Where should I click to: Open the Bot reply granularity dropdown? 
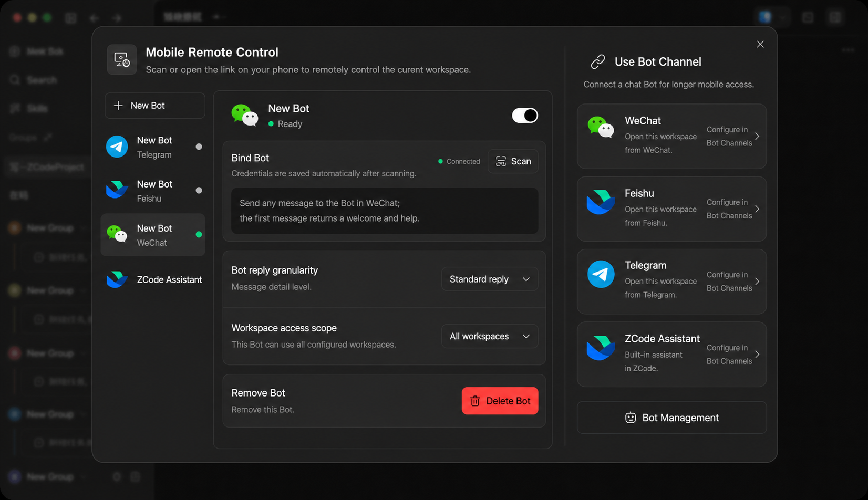pyautogui.click(x=490, y=279)
